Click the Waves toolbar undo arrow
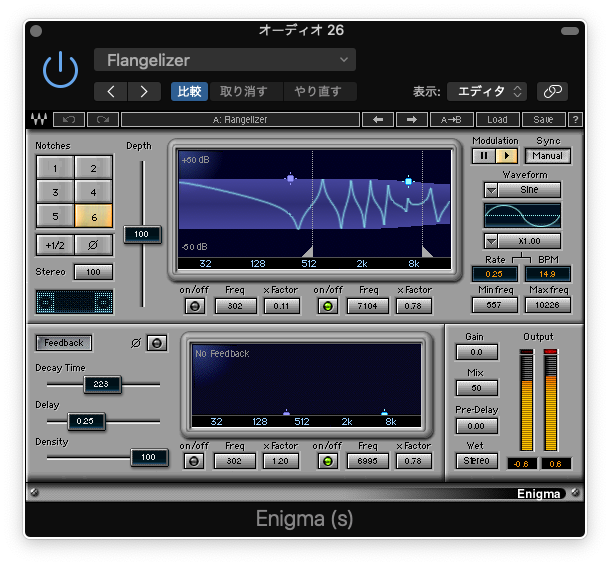The image size is (610, 566). click(69, 119)
